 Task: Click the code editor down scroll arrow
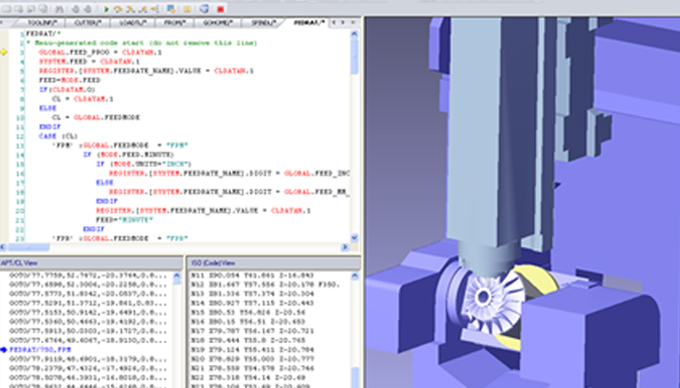point(354,238)
